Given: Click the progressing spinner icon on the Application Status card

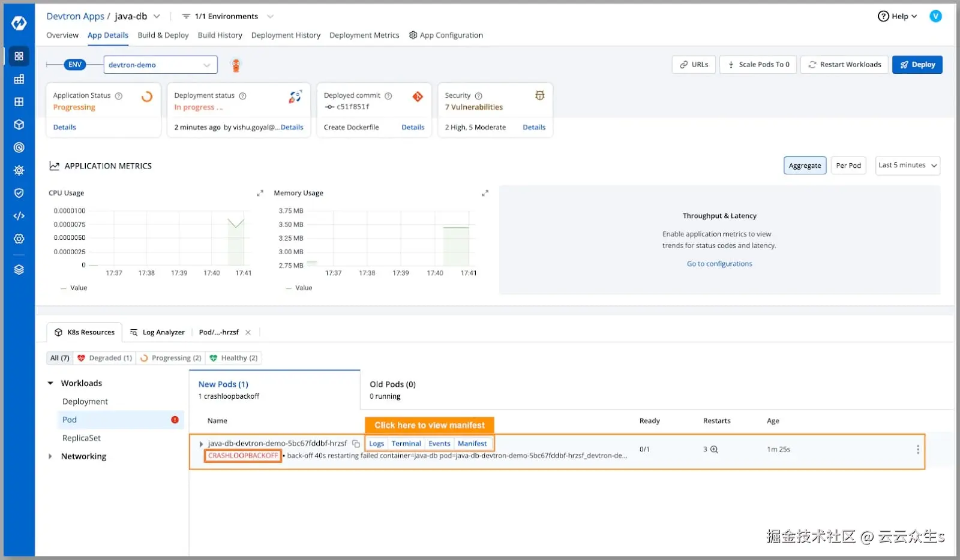Looking at the screenshot, I should pyautogui.click(x=147, y=97).
